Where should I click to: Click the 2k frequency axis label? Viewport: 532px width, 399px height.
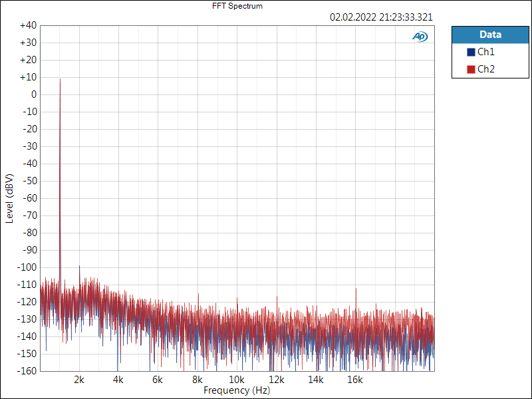coord(79,380)
